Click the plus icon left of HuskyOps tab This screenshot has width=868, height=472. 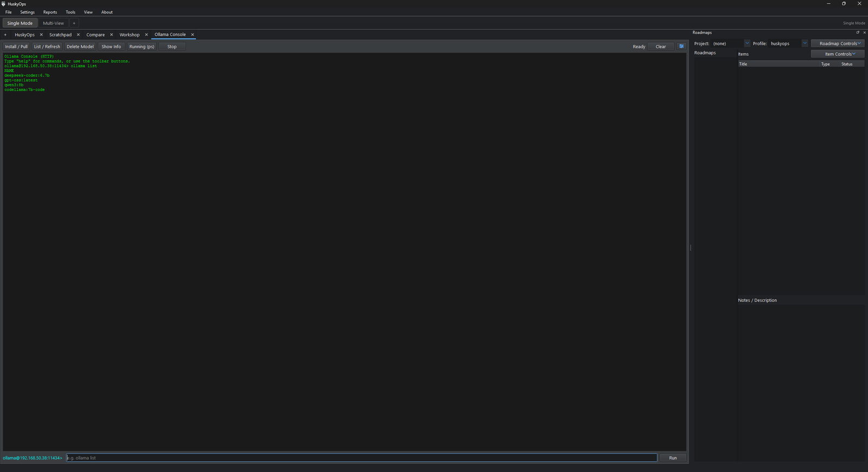tap(5, 35)
